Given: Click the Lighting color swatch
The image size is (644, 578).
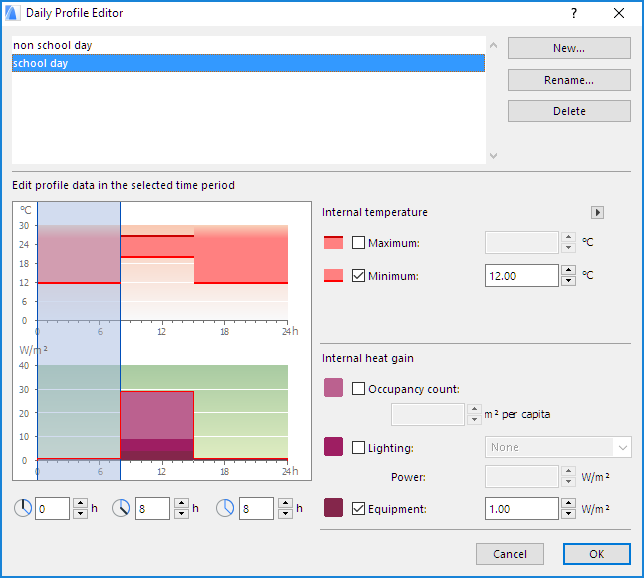Looking at the screenshot, I should click(333, 447).
